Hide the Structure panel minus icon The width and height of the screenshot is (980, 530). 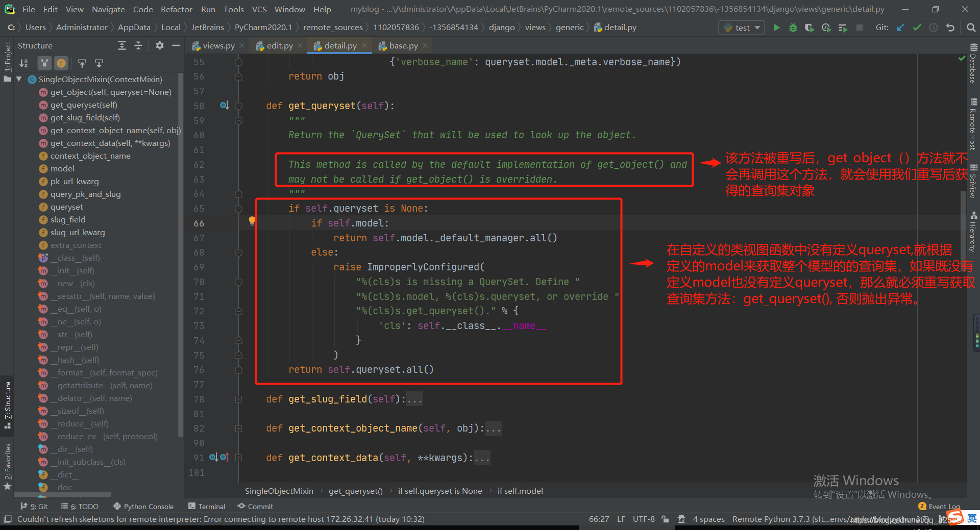click(x=176, y=45)
